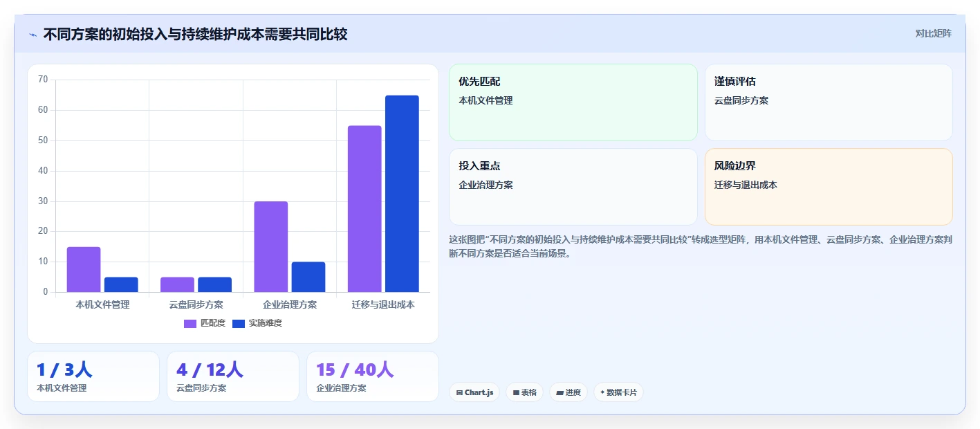Screen dimensions: 980x429
Task: Click the purple 匹配度 bar for 云盘同步方案
Action: coord(177,284)
